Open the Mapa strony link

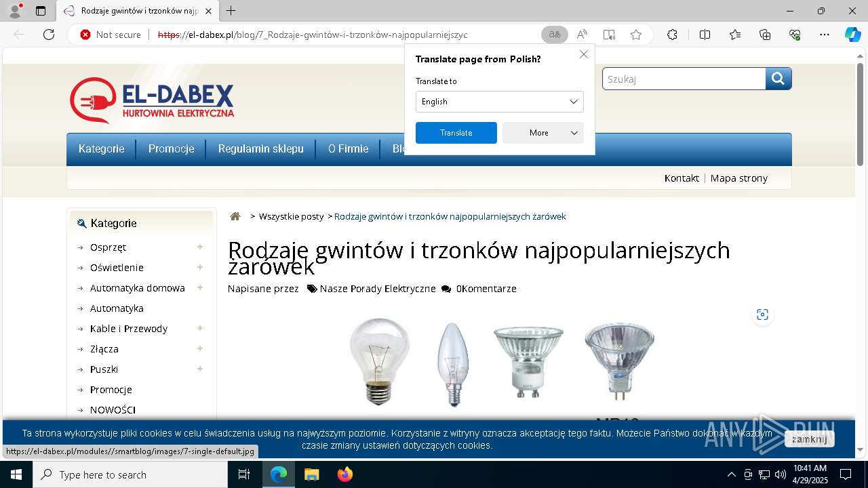point(738,178)
